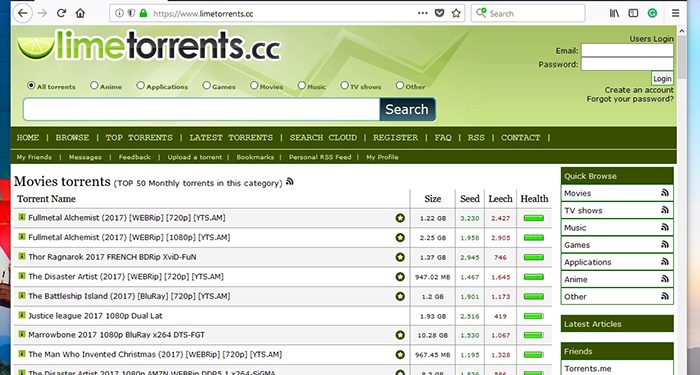Image resolution: width=700 pixels, height=375 pixels.
Task: Select the Movies radio button
Action: pos(254,85)
